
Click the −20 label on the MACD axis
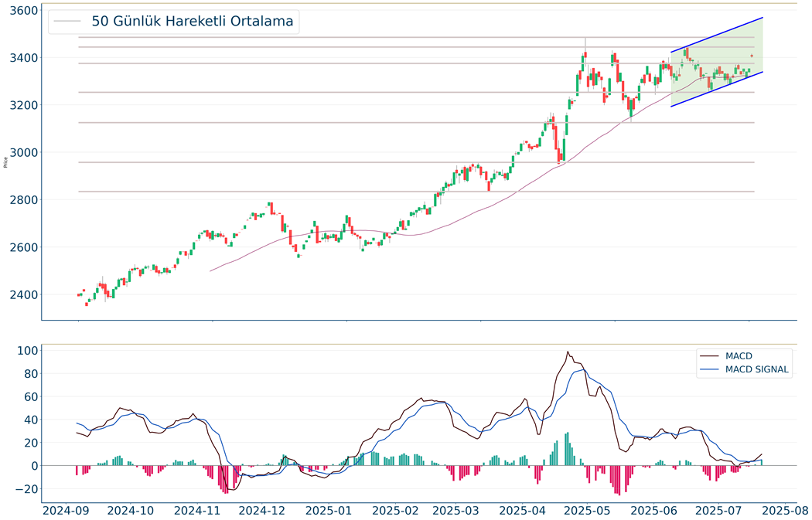(27, 489)
